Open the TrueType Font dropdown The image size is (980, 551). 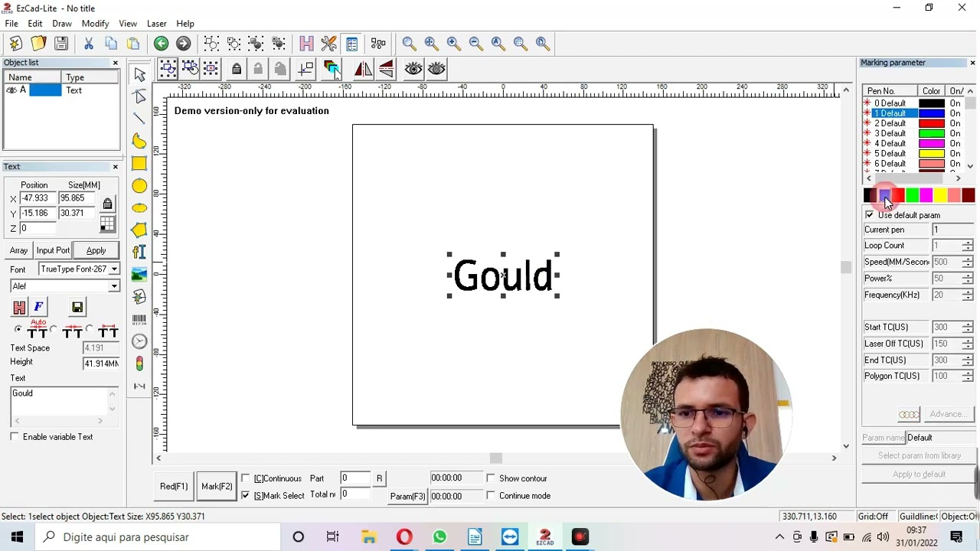(113, 269)
